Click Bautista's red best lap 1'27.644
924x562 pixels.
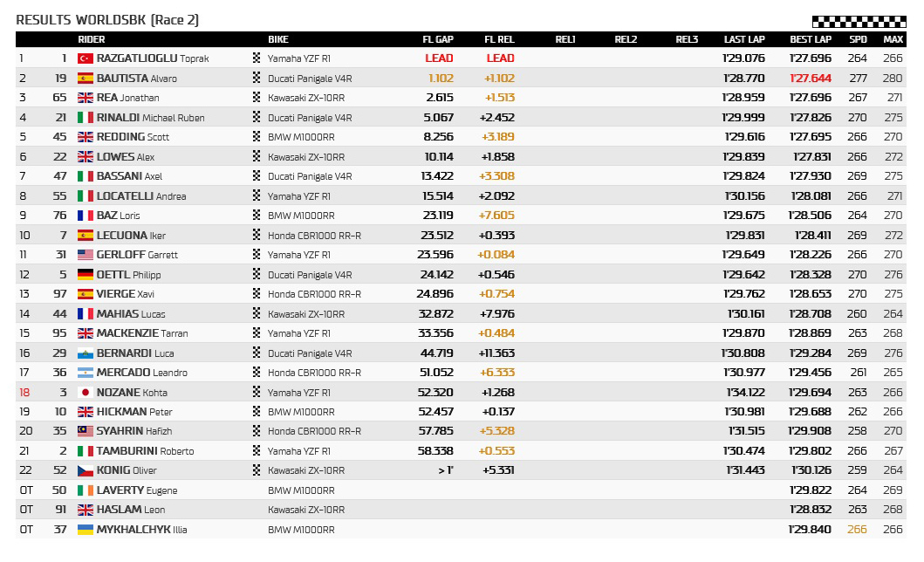coord(810,79)
